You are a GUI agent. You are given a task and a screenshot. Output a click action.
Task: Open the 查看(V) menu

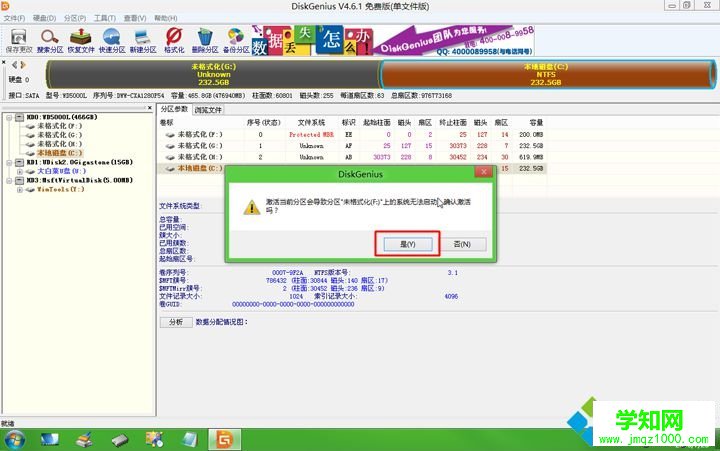[135, 18]
